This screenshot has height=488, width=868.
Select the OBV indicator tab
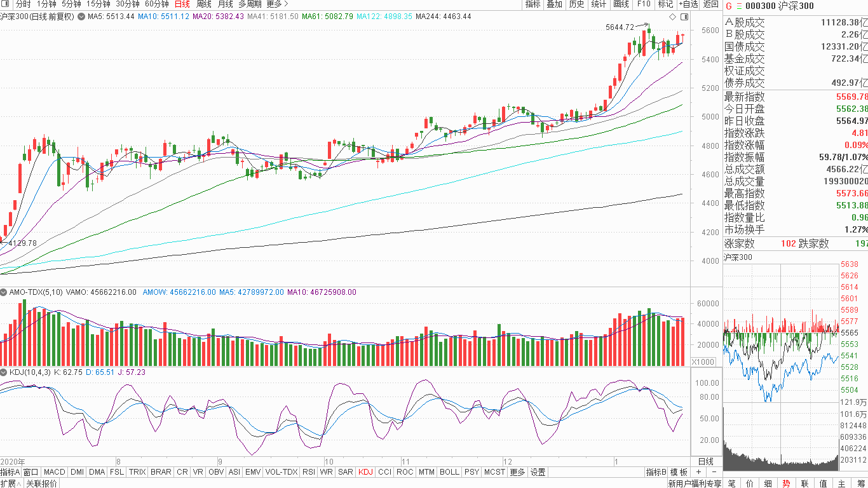click(x=216, y=472)
